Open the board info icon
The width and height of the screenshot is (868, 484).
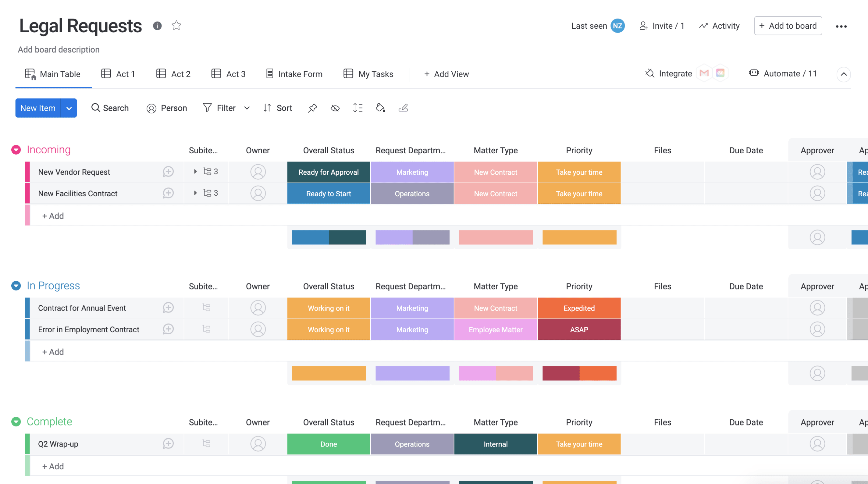[157, 26]
